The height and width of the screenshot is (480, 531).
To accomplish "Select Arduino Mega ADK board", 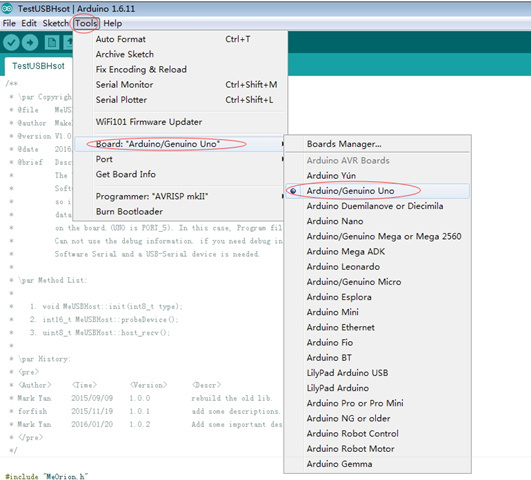I will [377, 252].
